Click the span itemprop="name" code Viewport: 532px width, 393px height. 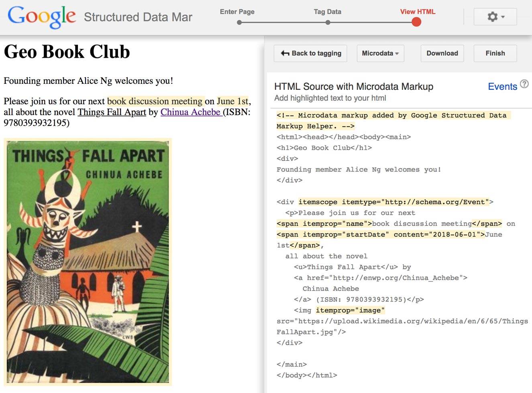click(324, 224)
